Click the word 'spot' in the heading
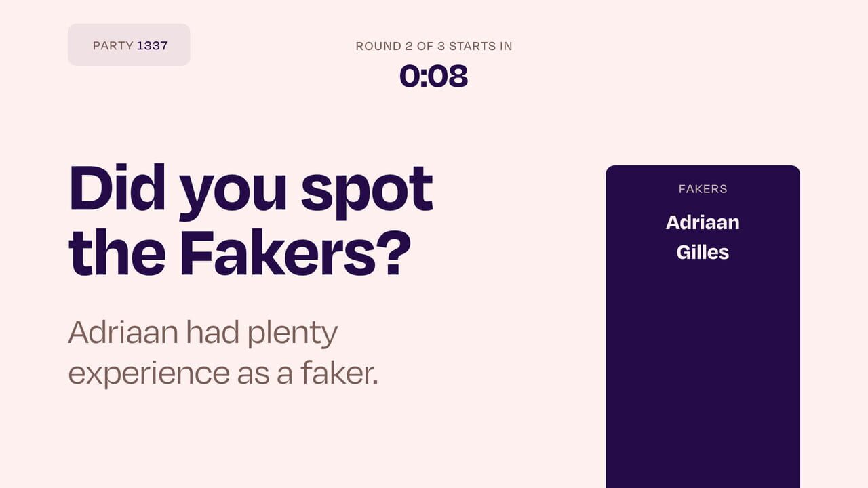This screenshot has height=488, width=868. (x=367, y=190)
